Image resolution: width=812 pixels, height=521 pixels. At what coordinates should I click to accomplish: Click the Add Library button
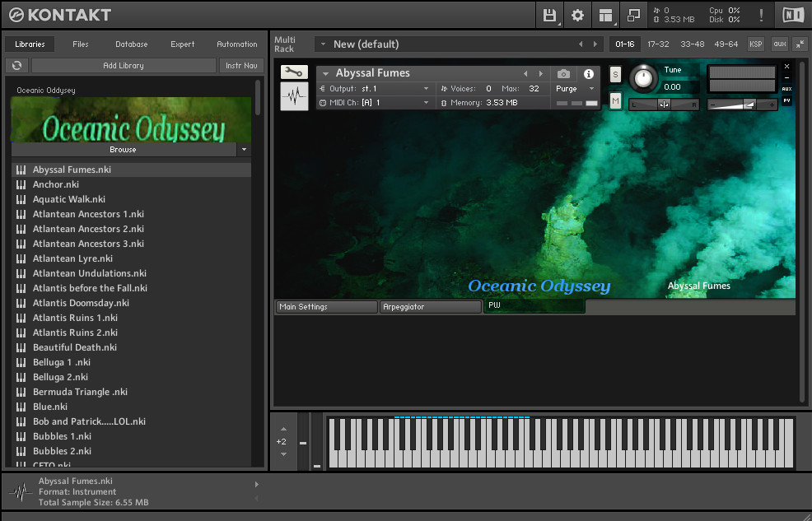124,65
